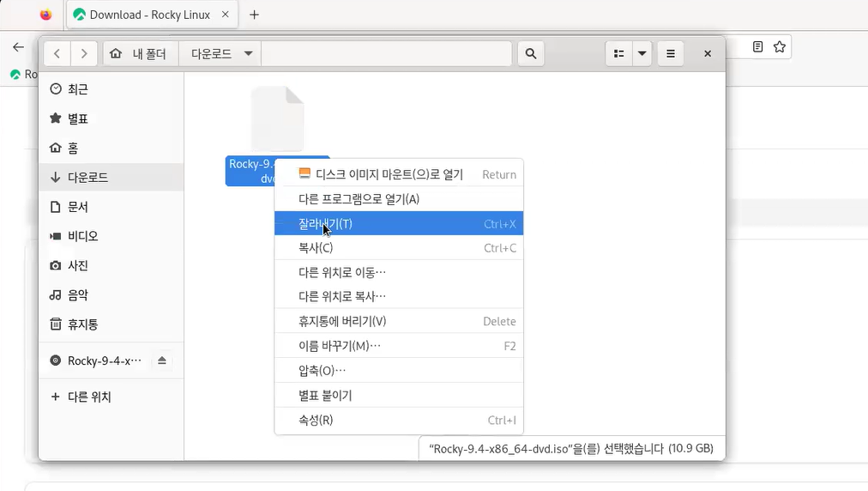Screen dimensions: 868x491
Task: Open mounted Rocky-9-4-x… volume in sidebar
Action: tap(95, 361)
